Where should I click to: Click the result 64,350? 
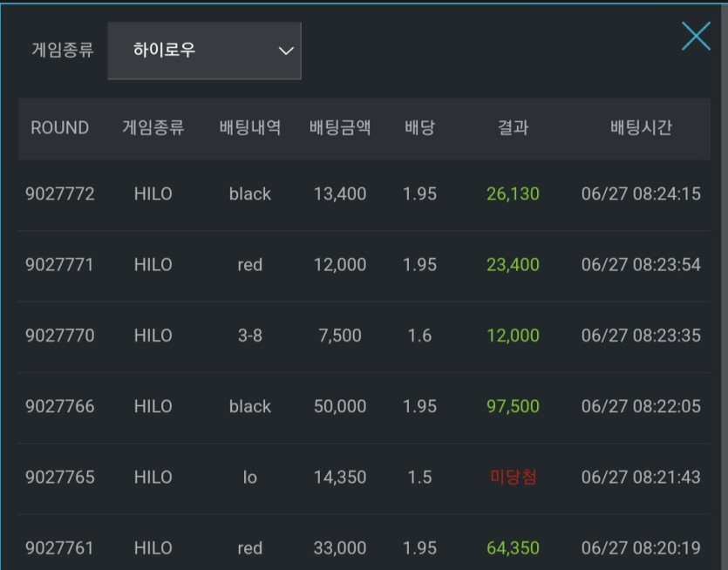point(513,548)
